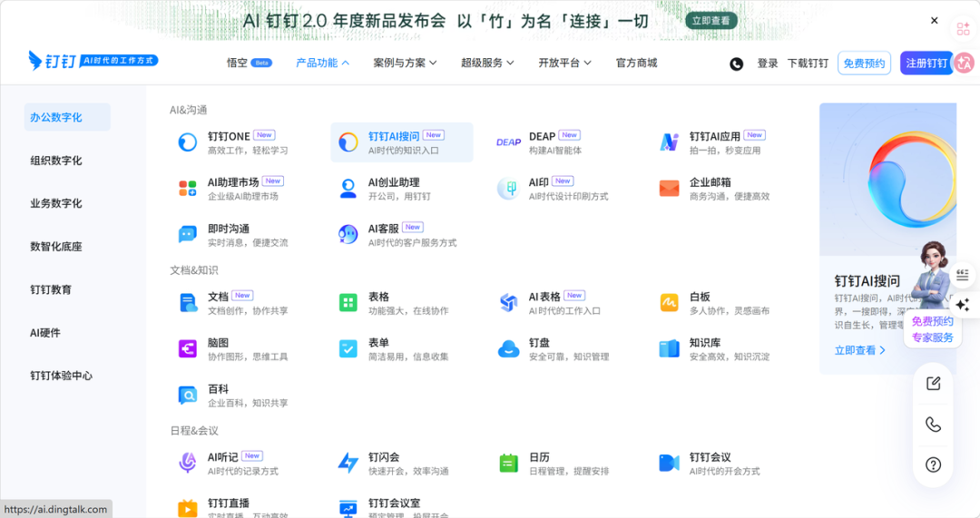Click the 表单 checkmark icon
Image resolution: width=980 pixels, height=518 pixels.
pyautogui.click(x=348, y=348)
